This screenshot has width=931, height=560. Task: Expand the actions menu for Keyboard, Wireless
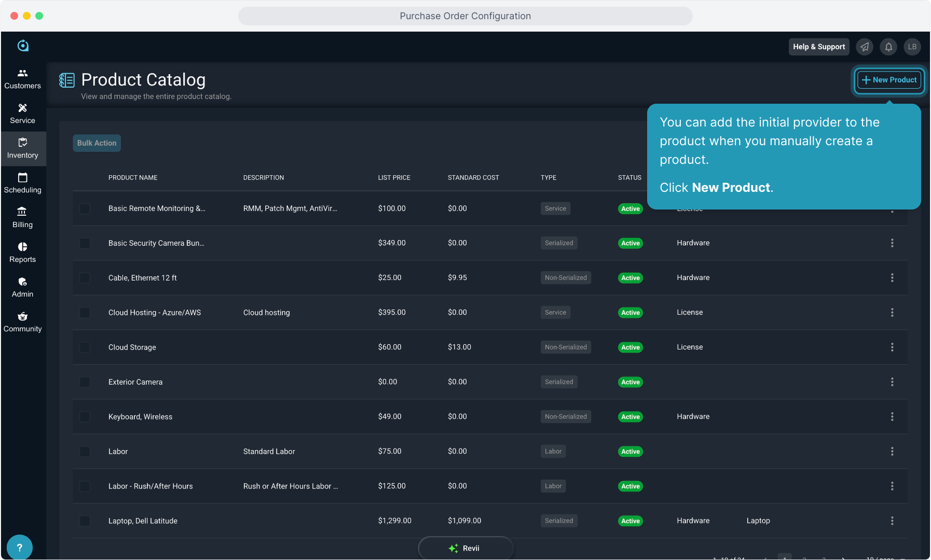(892, 417)
